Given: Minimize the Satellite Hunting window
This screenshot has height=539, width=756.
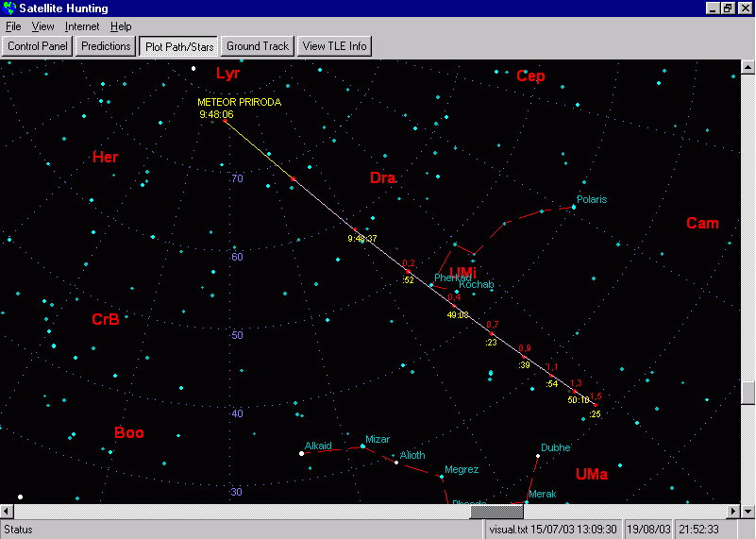Looking at the screenshot, I should point(714,8).
